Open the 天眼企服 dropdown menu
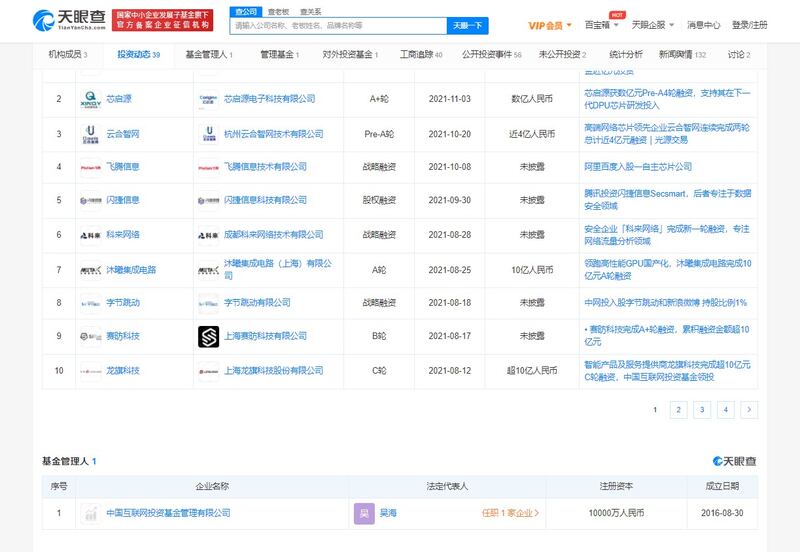 point(653,25)
